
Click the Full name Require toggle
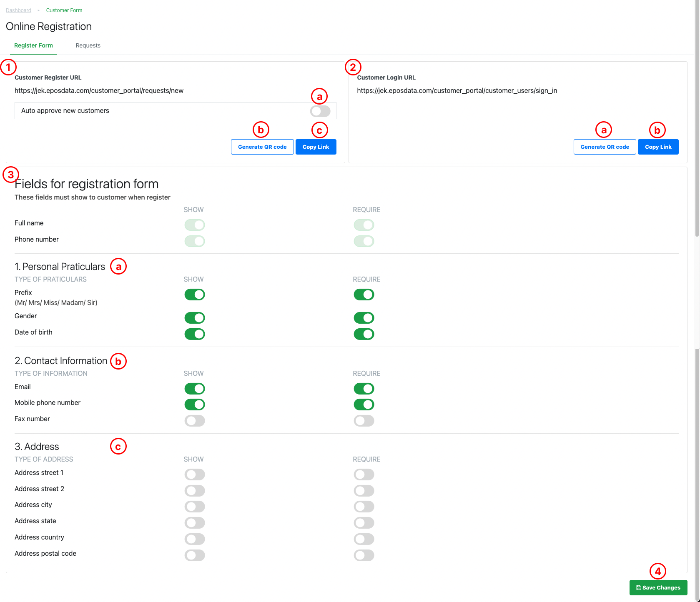coord(364,225)
